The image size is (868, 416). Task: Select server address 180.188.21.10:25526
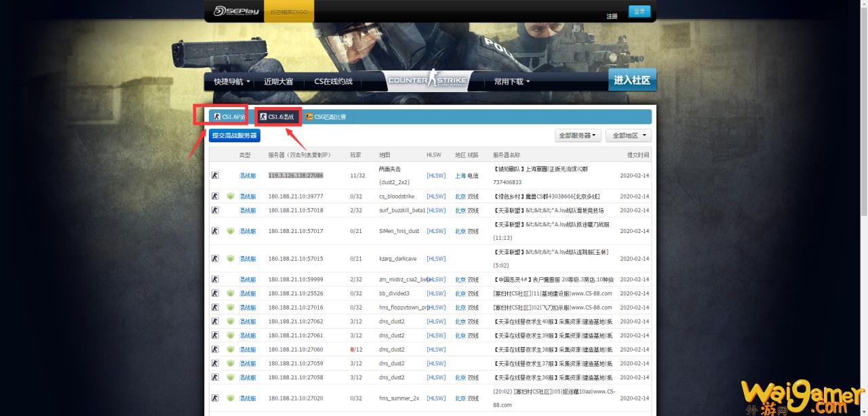pos(296,293)
